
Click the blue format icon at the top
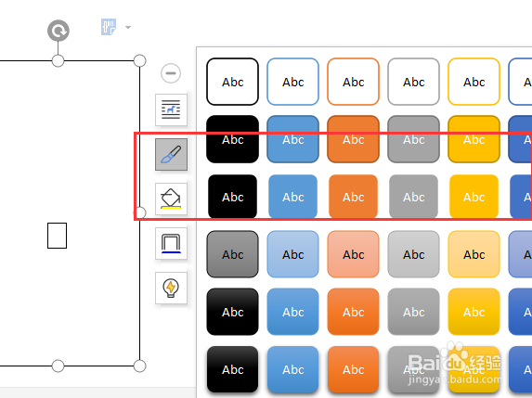(109, 27)
